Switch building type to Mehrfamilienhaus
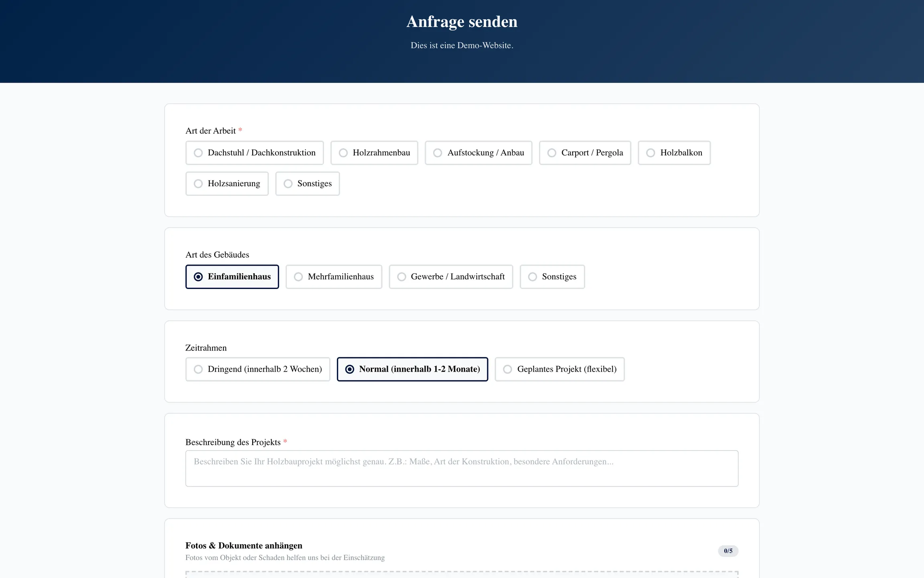The image size is (924, 578). 334,277
